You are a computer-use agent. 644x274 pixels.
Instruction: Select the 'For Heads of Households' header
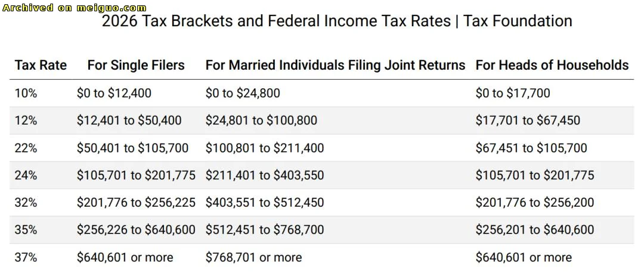[x=552, y=65]
